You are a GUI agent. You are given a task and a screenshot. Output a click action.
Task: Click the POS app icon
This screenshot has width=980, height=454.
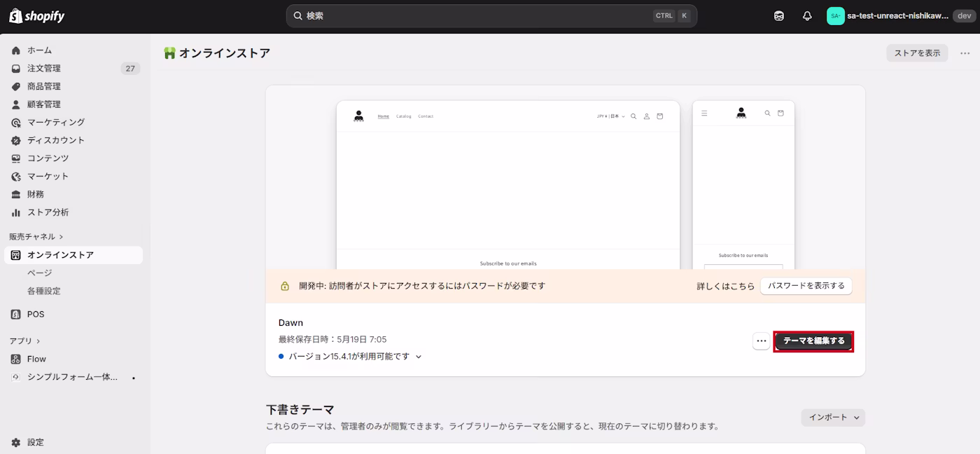pyautogui.click(x=16, y=315)
